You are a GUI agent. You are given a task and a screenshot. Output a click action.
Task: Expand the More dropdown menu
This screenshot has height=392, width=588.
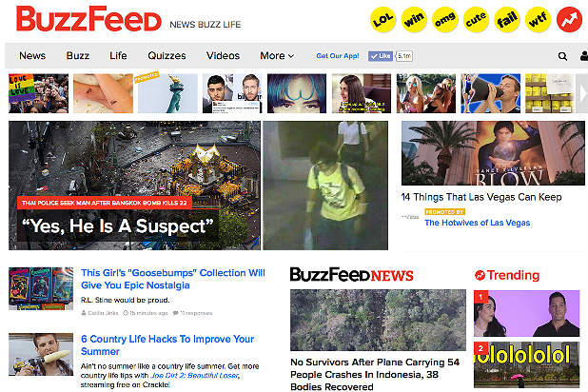click(x=277, y=55)
